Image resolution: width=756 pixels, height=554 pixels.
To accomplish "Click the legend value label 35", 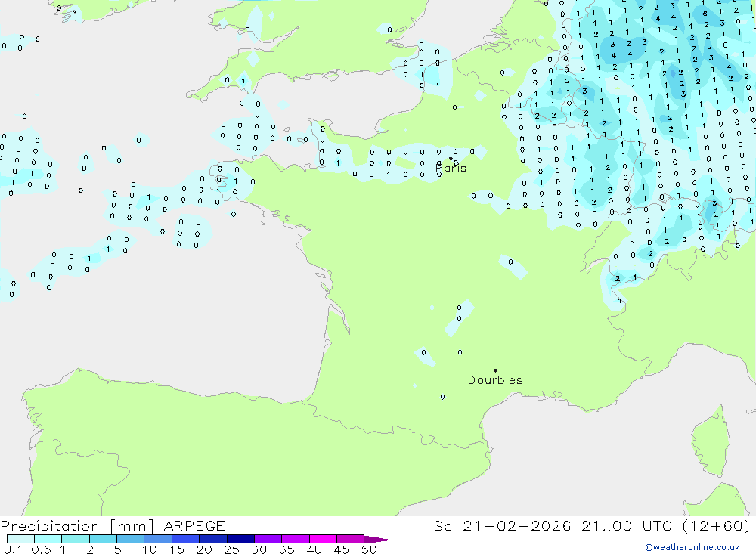I will click(287, 549).
